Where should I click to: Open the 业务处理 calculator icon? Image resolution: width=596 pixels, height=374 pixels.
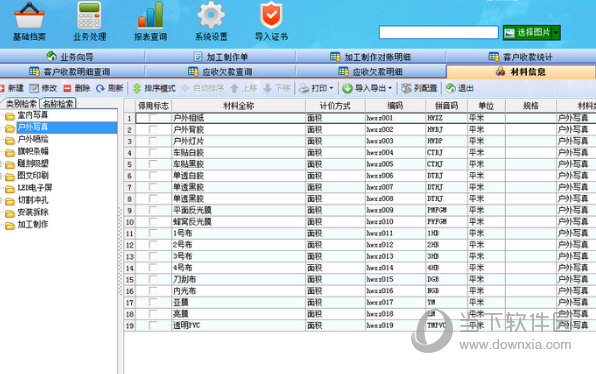tap(89, 16)
